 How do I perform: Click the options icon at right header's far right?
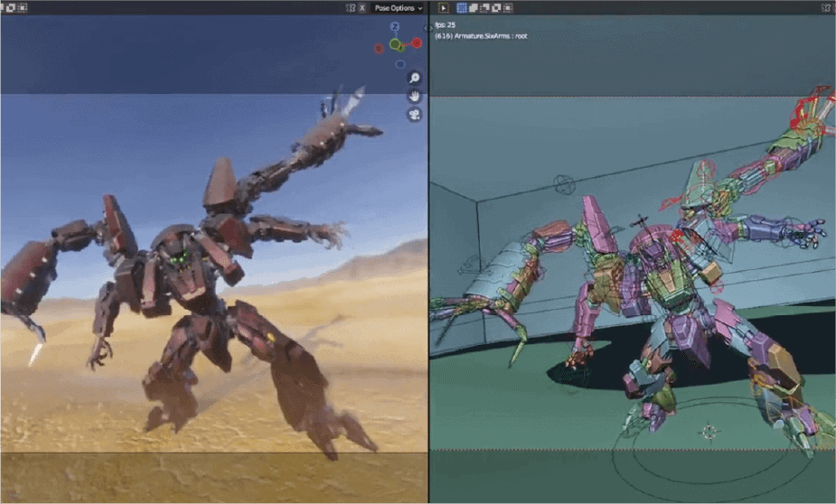(824, 8)
